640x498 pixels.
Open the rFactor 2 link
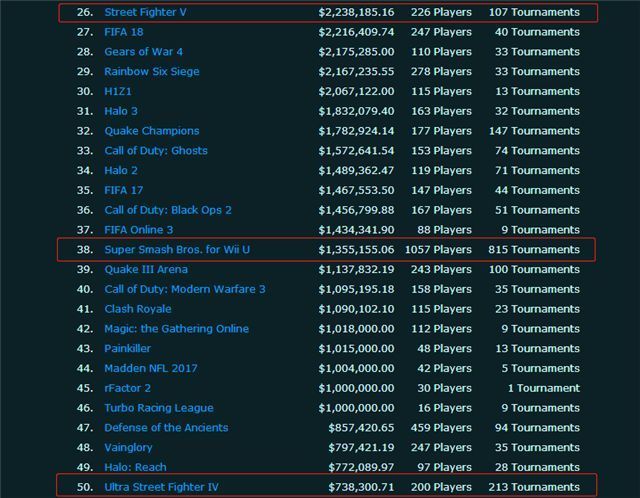pyautogui.click(x=127, y=388)
